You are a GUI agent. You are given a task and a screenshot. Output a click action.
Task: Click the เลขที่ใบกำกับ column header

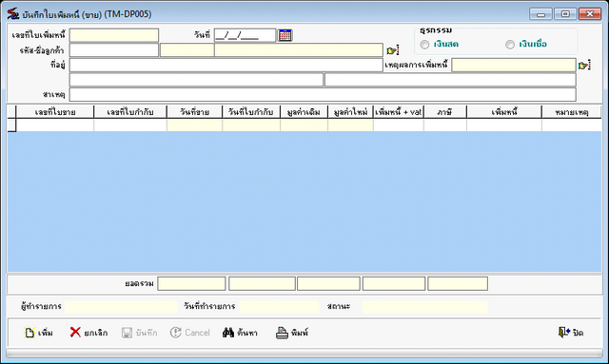pos(130,112)
